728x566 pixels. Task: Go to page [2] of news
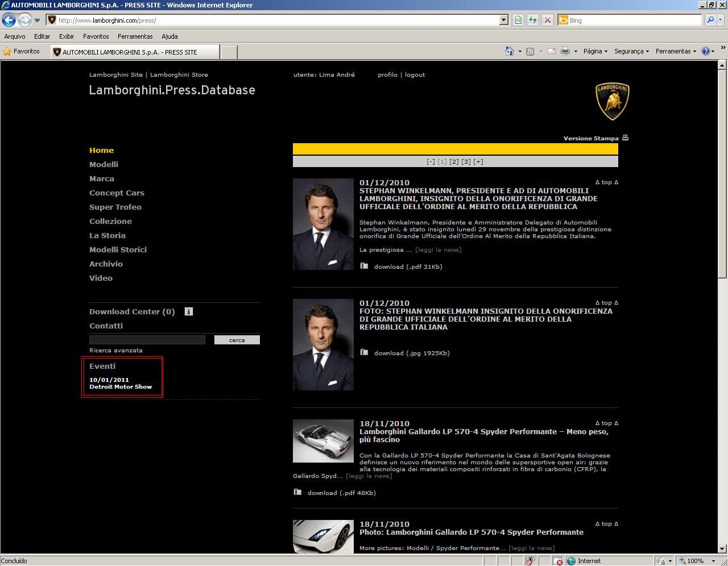(454, 161)
